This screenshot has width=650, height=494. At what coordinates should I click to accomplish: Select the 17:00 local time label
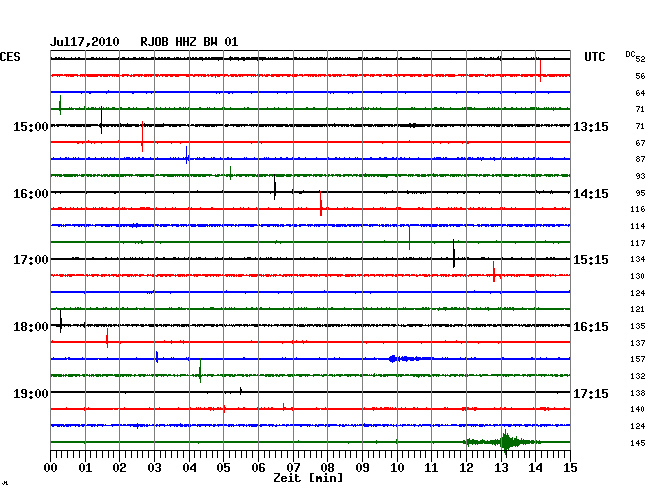tap(31, 260)
